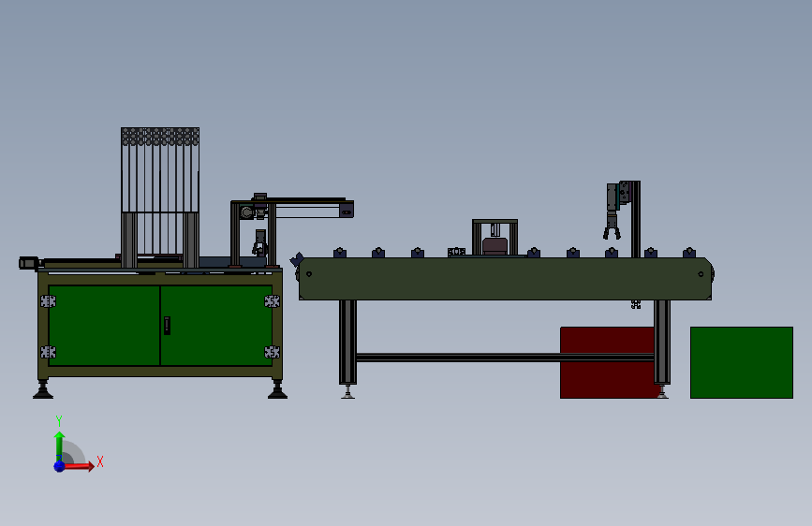812x526 pixels.
Task: Select the conveyor's left support leg
Action: [x=348, y=343]
